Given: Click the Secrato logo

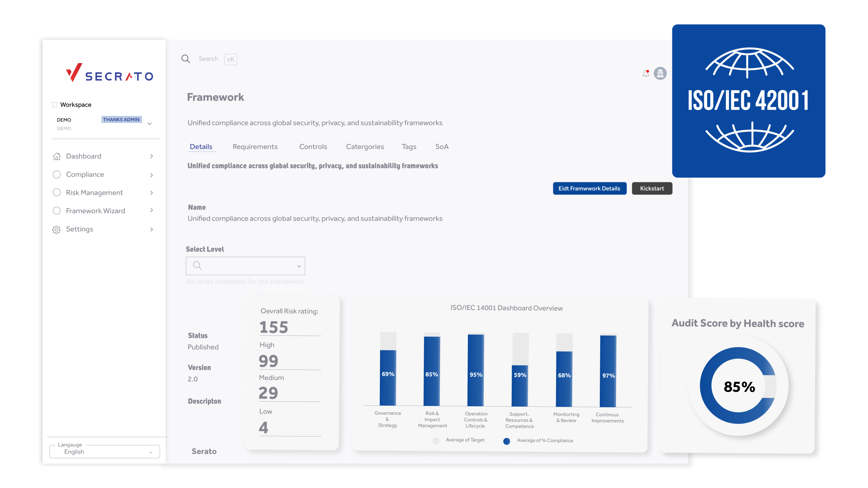Looking at the screenshot, I should coord(109,73).
